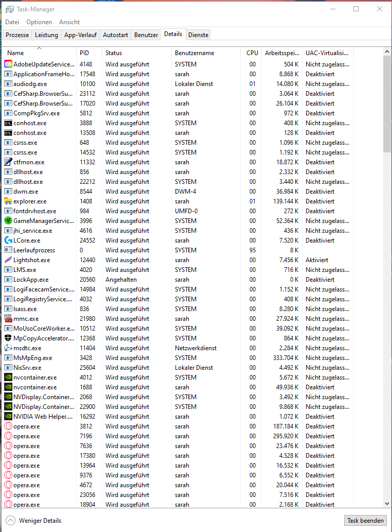The image size is (392, 532).
Task: Click the AdobeUpdateService icon
Action: (8, 64)
